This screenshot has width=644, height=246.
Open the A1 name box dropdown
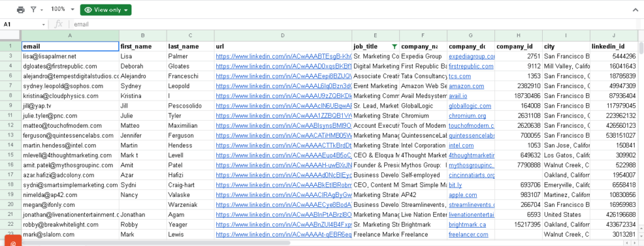pos(43,25)
